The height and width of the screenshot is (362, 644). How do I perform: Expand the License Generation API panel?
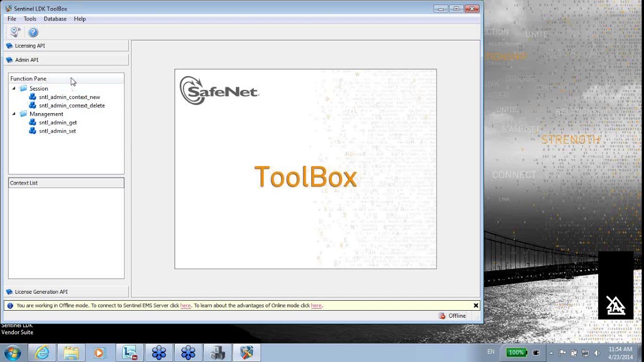click(x=66, y=292)
